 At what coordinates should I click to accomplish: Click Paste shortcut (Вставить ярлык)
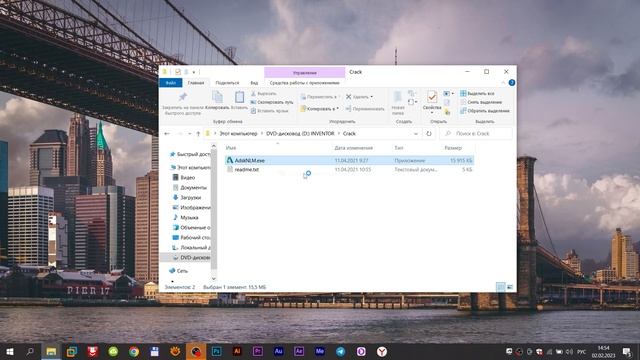(269, 111)
